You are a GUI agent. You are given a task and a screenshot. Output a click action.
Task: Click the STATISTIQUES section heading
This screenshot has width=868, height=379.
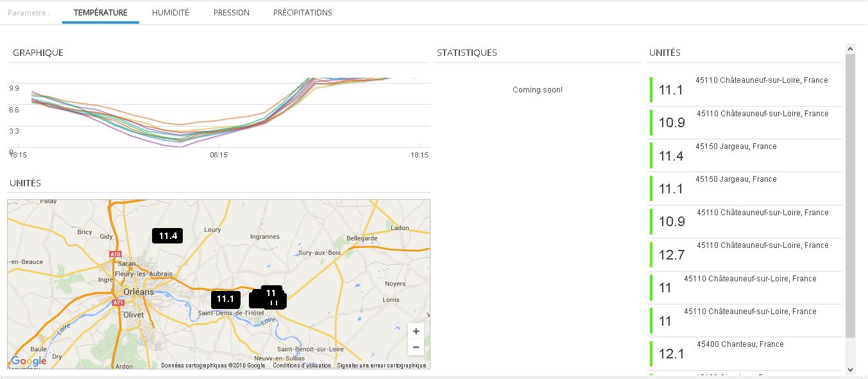(467, 53)
